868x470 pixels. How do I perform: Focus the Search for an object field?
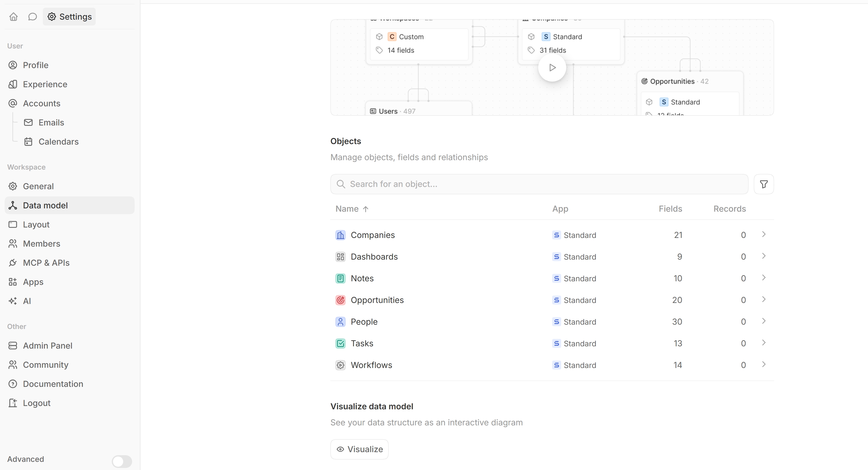click(x=539, y=184)
